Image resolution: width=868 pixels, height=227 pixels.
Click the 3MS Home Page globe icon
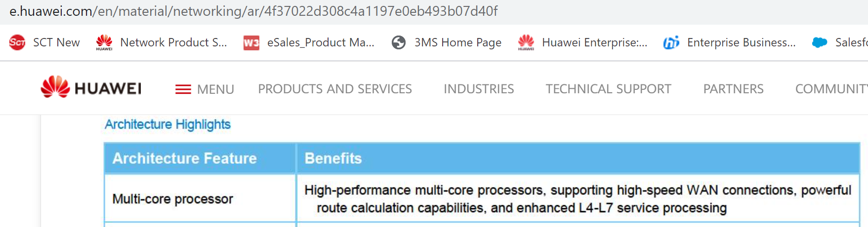pos(399,42)
